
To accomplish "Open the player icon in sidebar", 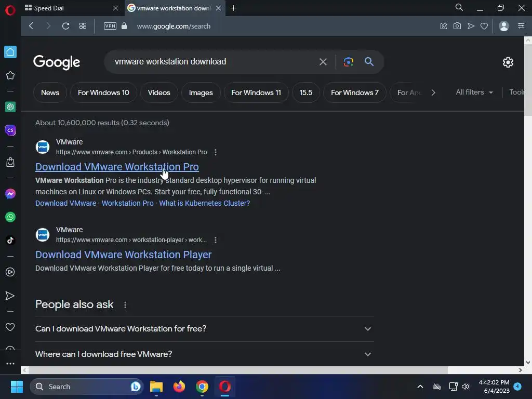I will pos(10,272).
